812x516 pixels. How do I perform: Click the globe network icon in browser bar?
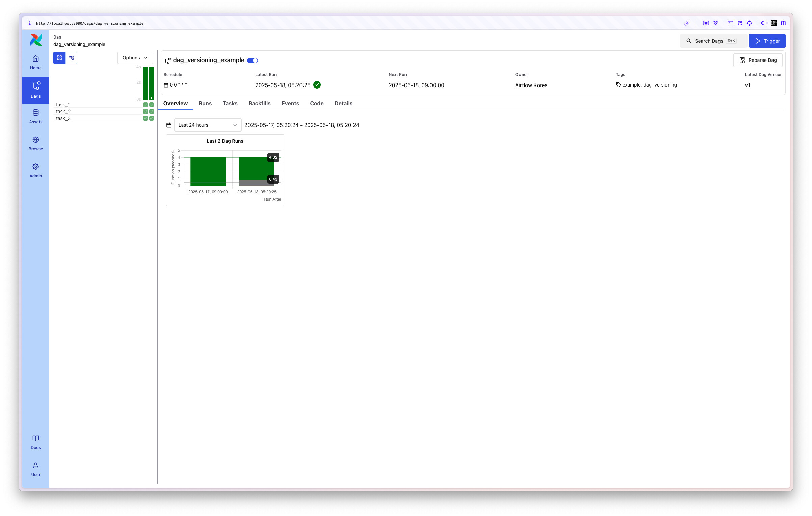(x=740, y=23)
